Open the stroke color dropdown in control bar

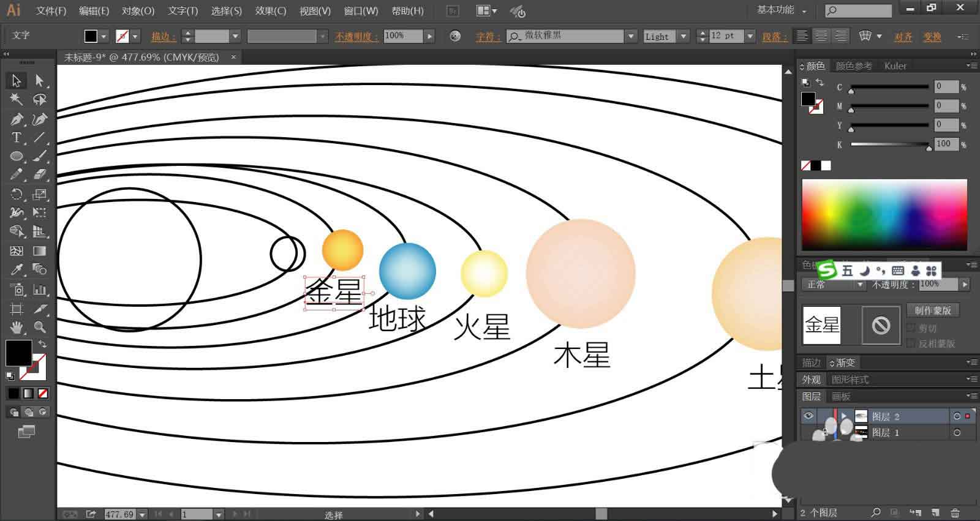coord(135,37)
